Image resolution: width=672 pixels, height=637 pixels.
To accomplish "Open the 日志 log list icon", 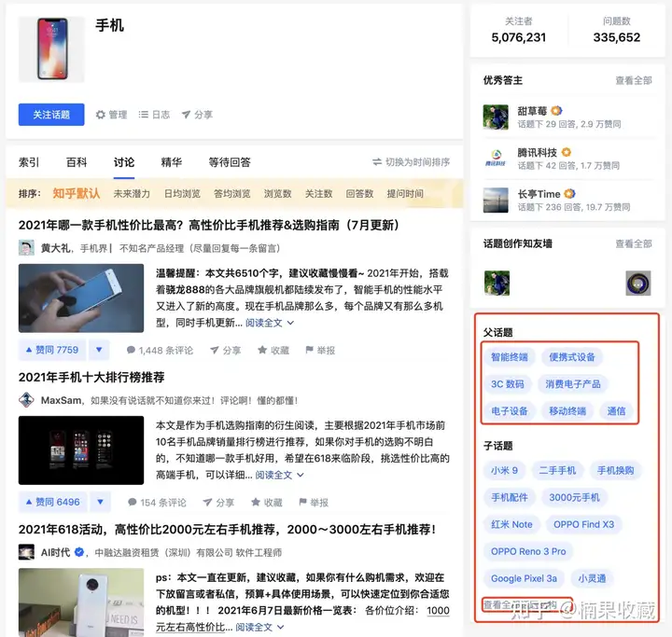I will (144, 115).
